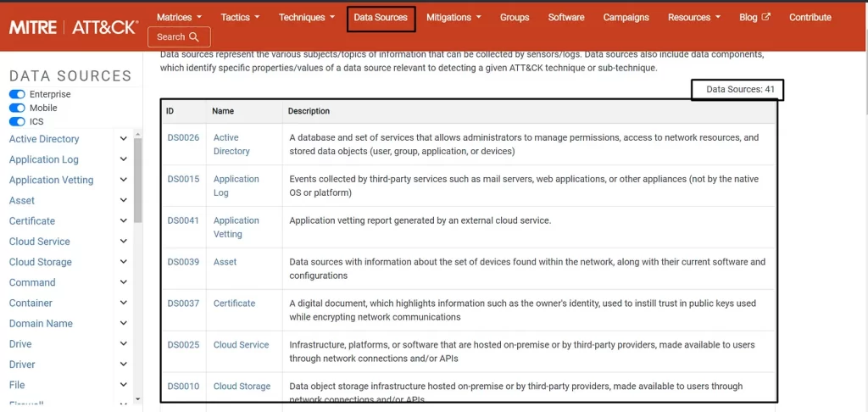Click the DS0039 ID link
The height and width of the screenshot is (412, 868).
tap(183, 262)
